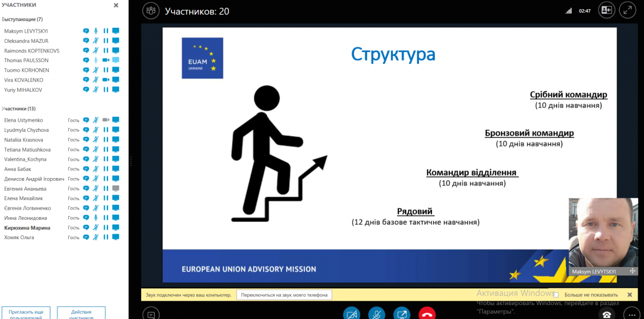The height and width of the screenshot is (319, 644).
Task: Close the Участники panel
Action: point(116,5)
